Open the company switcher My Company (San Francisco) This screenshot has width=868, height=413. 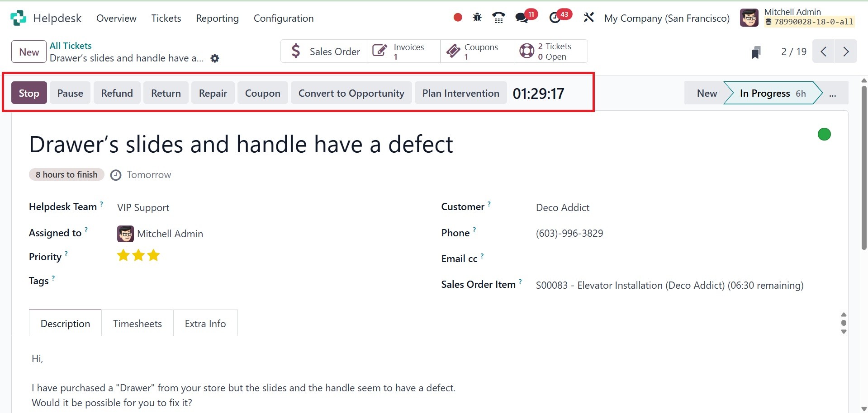click(x=667, y=18)
